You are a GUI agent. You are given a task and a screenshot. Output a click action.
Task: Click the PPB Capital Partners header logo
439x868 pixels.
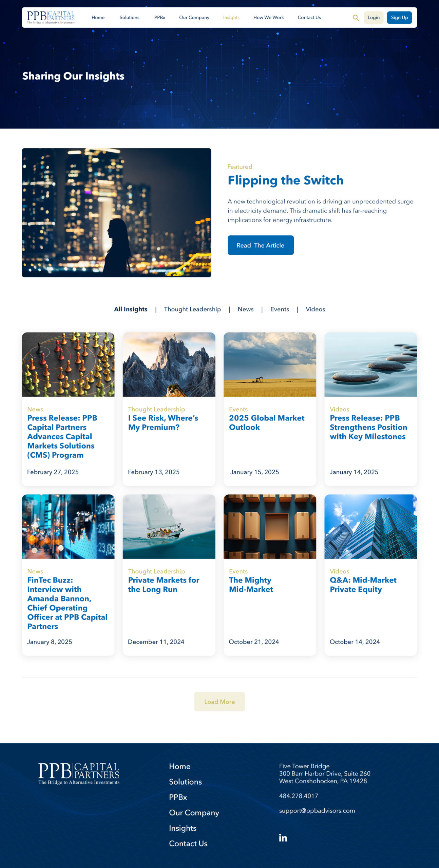(51, 17)
